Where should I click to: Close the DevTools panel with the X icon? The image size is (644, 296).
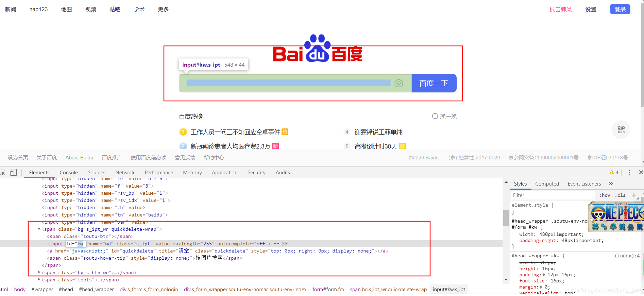click(641, 173)
